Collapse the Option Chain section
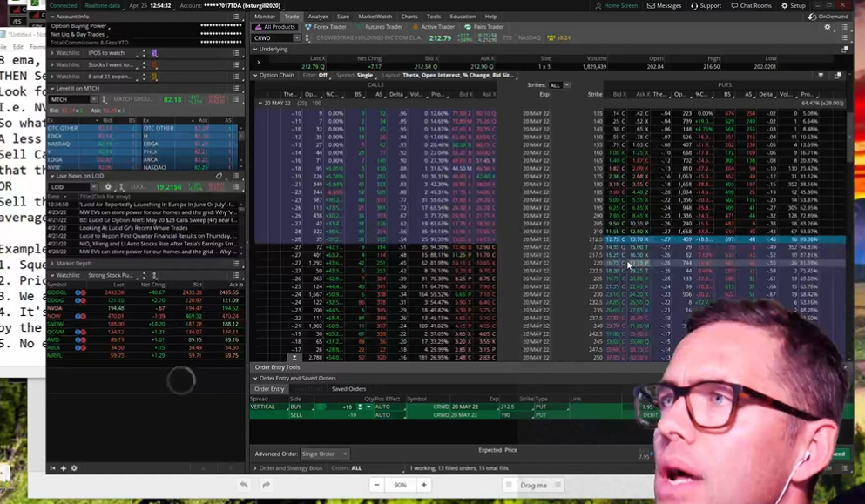The width and height of the screenshot is (865, 504). [x=255, y=75]
